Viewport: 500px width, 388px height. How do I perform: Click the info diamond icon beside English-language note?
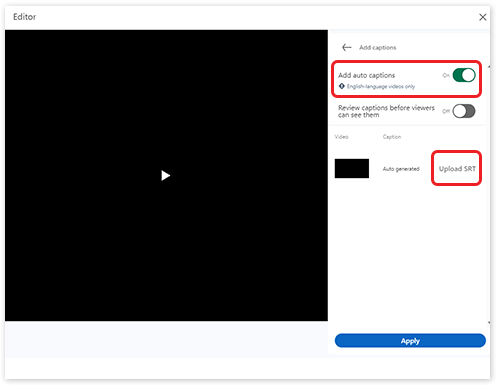(342, 86)
